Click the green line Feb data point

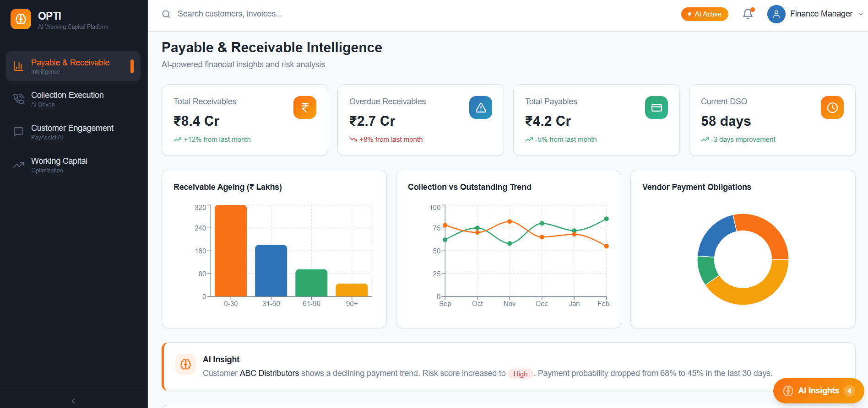tap(607, 219)
